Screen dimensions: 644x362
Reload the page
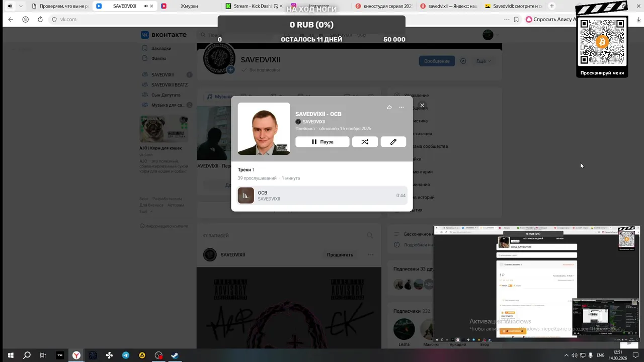tap(40, 19)
